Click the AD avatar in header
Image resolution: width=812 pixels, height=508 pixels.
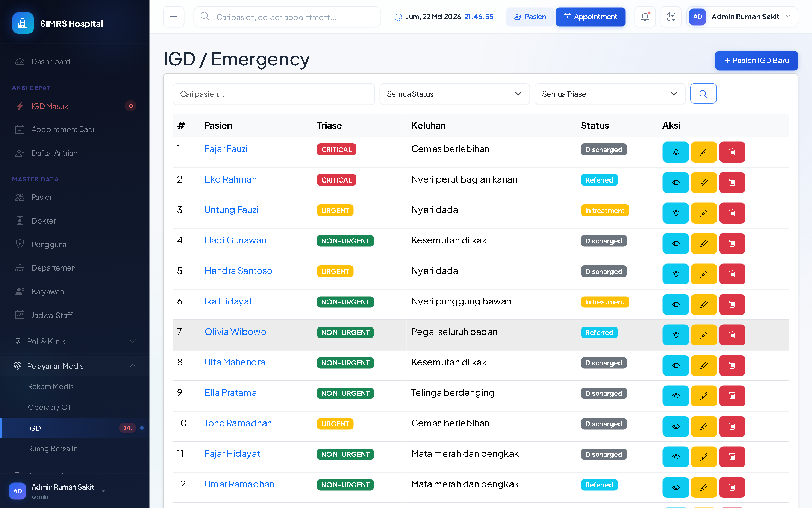[x=698, y=17]
